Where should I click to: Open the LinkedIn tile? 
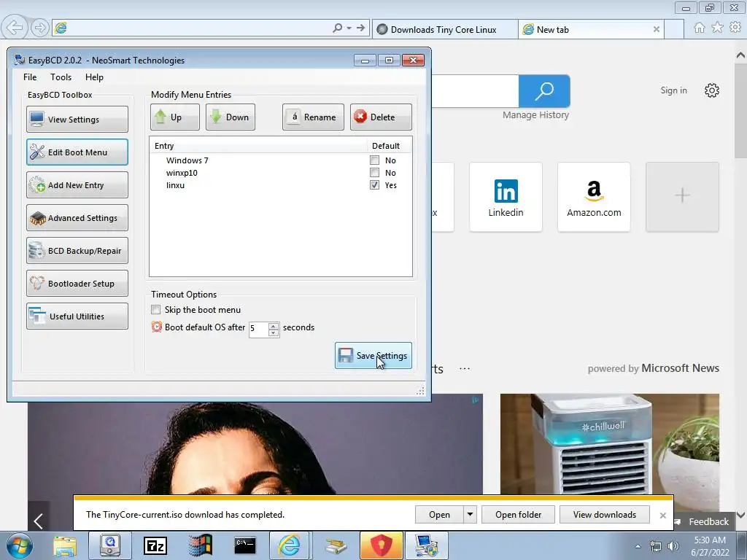coord(506,197)
